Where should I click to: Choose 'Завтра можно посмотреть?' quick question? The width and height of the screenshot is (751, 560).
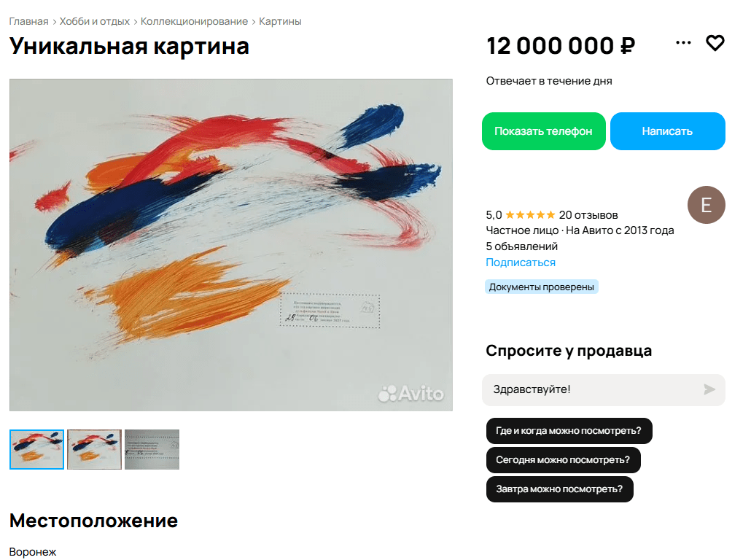pyautogui.click(x=559, y=489)
